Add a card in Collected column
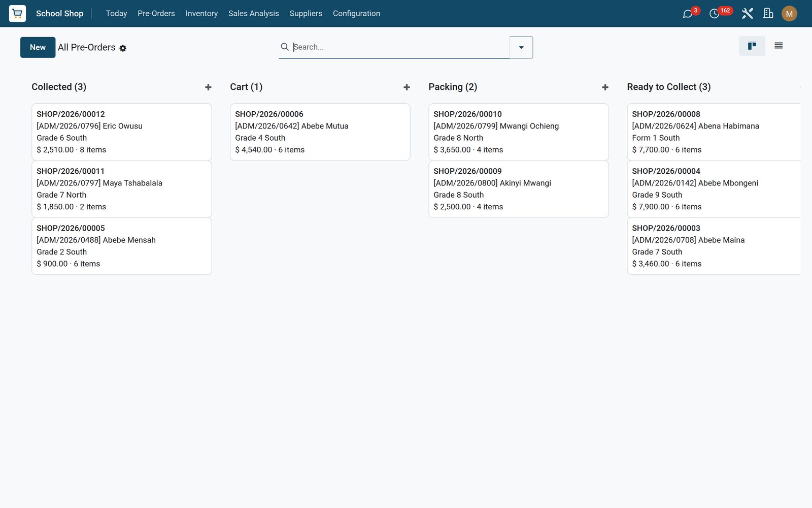The height and width of the screenshot is (508, 812). (x=208, y=87)
